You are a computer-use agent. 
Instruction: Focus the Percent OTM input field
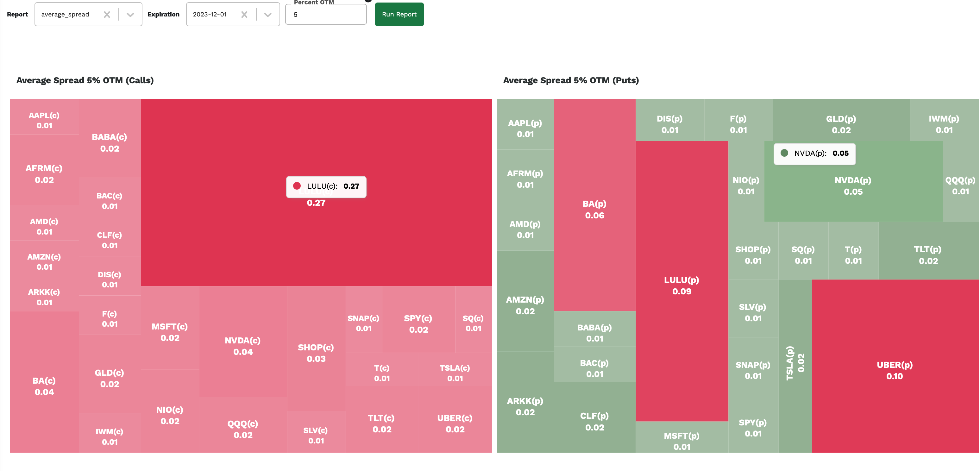[326, 15]
